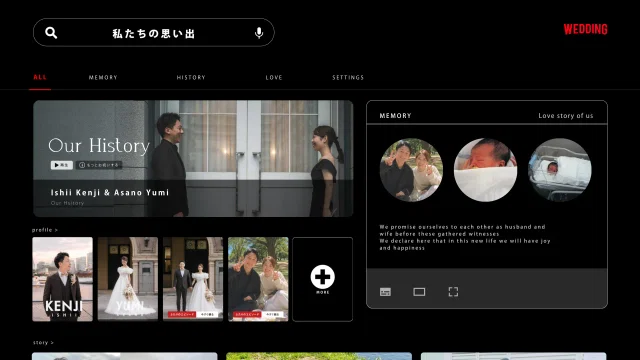Select the couple circular memory photo
The width and height of the screenshot is (640, 360).
coord(411,170)
